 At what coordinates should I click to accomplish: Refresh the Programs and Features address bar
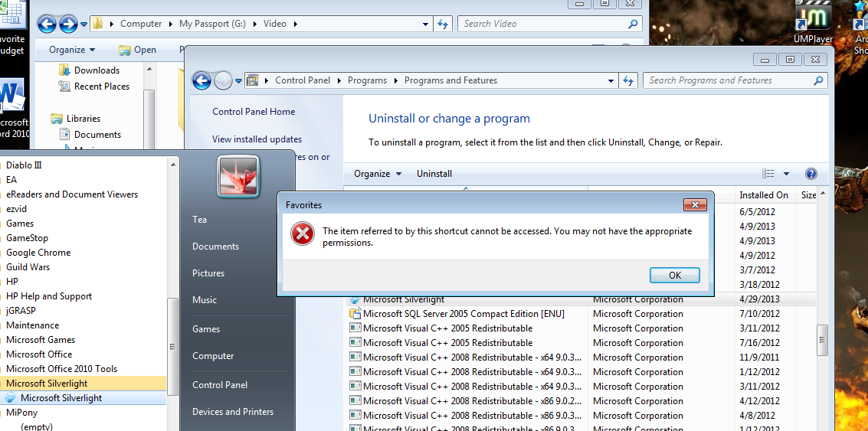click(x=627, y=80)
